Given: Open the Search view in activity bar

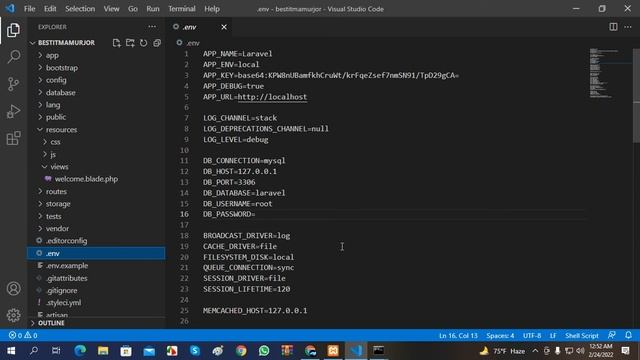Looking at the screenshot, I should pyautogui.click(x=13, y=57).
